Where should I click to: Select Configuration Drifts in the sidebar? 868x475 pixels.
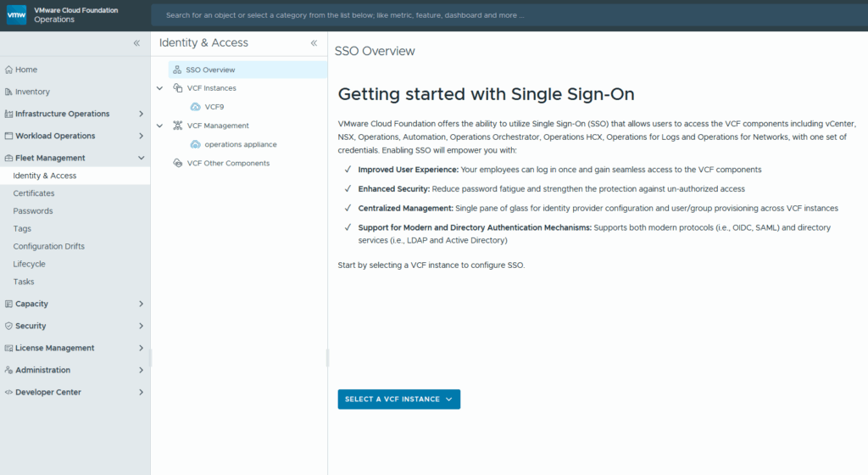click(48, 246)
